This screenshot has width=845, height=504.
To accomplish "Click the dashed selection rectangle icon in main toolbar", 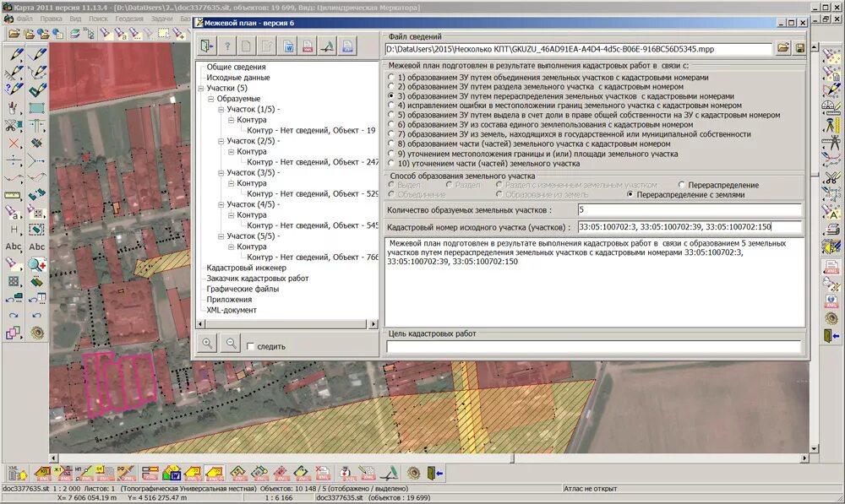I will click(x=164, y=34).
